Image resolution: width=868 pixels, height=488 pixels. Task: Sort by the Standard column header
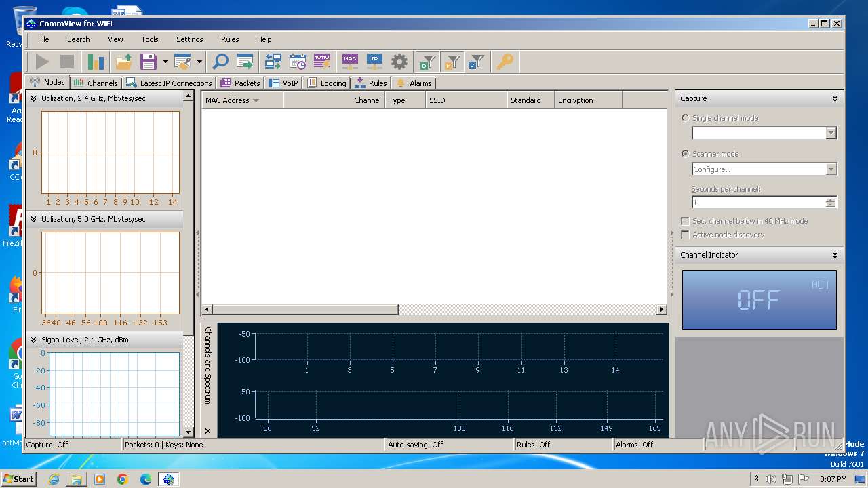[x=530, y=100]
